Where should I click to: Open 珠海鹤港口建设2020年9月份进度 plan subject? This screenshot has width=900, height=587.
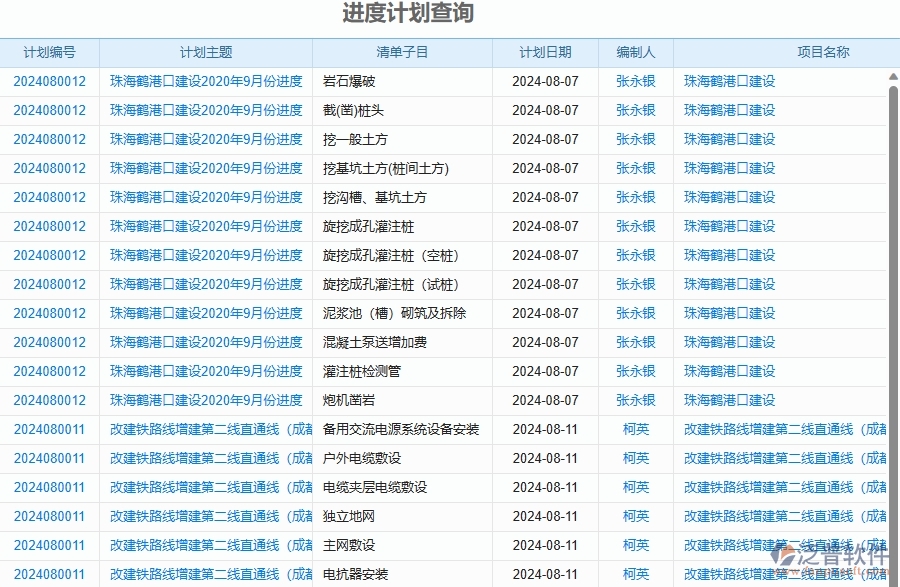point(205,82)
